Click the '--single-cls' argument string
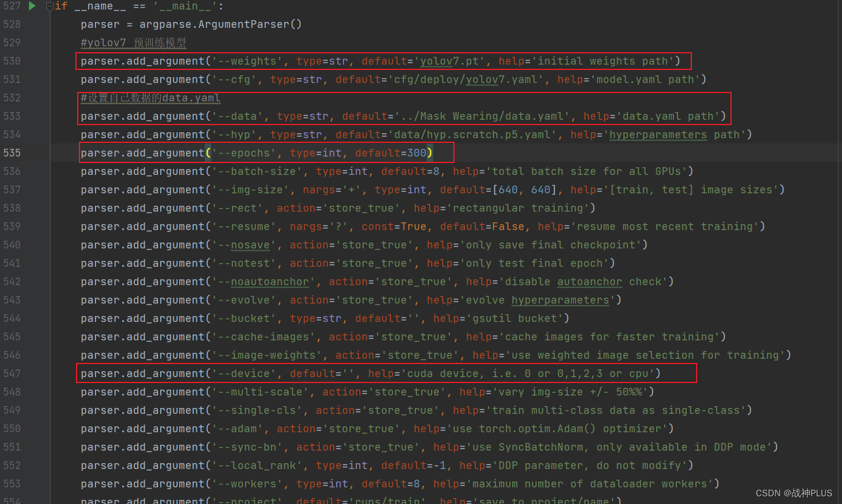The width and height of the screenshot is (842, 504). pos(257,410)
